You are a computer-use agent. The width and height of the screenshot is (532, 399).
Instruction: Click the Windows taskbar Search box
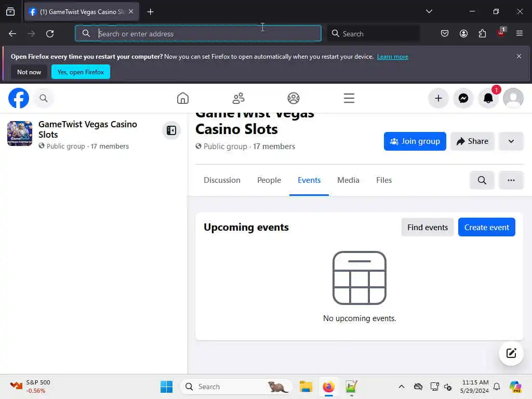coord(237,387)
